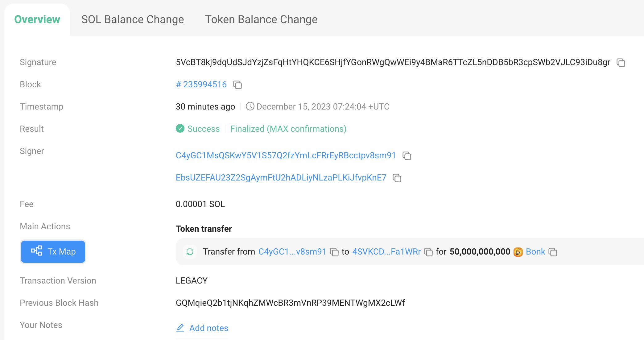Click the clock icon beside timestamp
Image resolution: width=644 pixels, height=340 pixels.
(x=250, y=106)
